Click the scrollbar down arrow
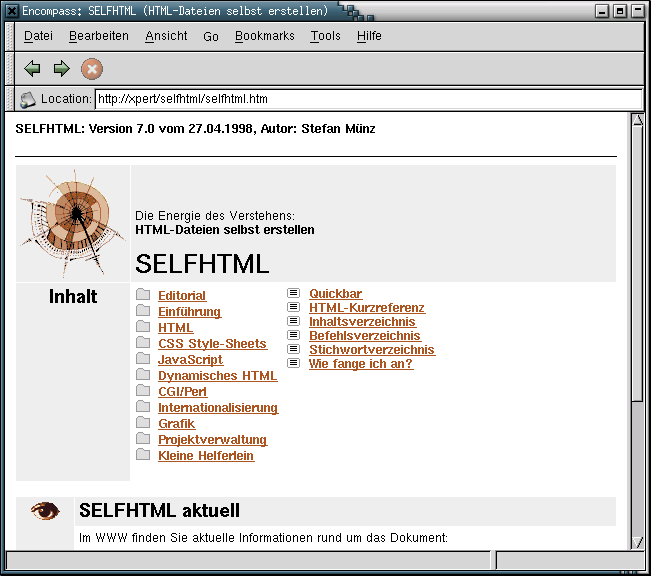The image size is (651, 576). tap(638, 542)
